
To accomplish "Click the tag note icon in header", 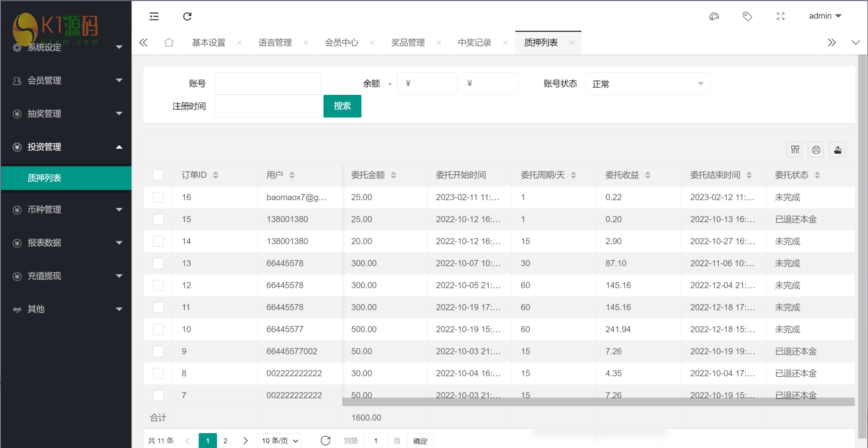I will tap(747, 17).
